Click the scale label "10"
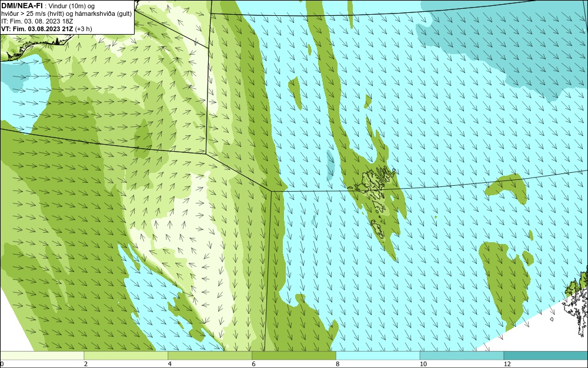This screenshot has height=368, width=588. pos(423,364)
